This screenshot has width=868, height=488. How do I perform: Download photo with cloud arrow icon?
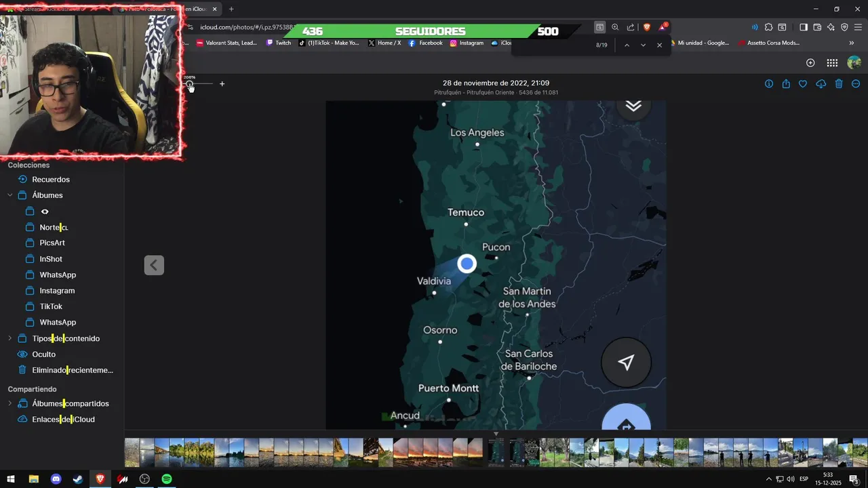coord(821,83)
